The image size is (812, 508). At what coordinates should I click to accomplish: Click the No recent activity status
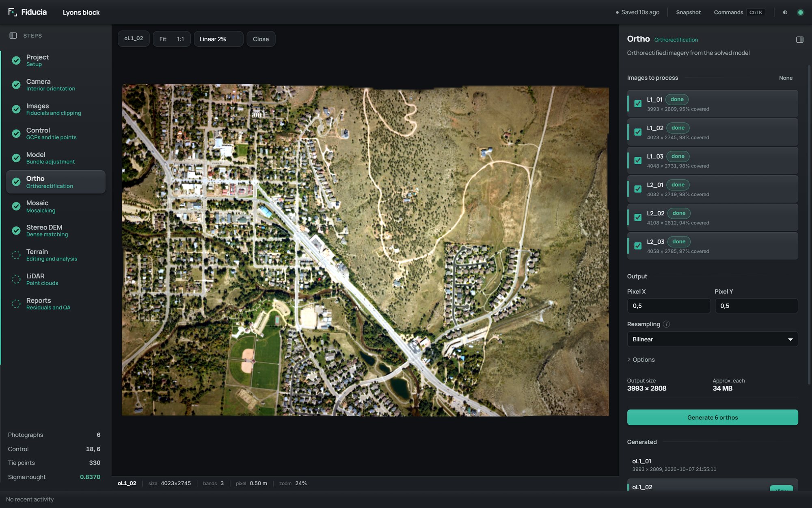[x=30, y=499]
